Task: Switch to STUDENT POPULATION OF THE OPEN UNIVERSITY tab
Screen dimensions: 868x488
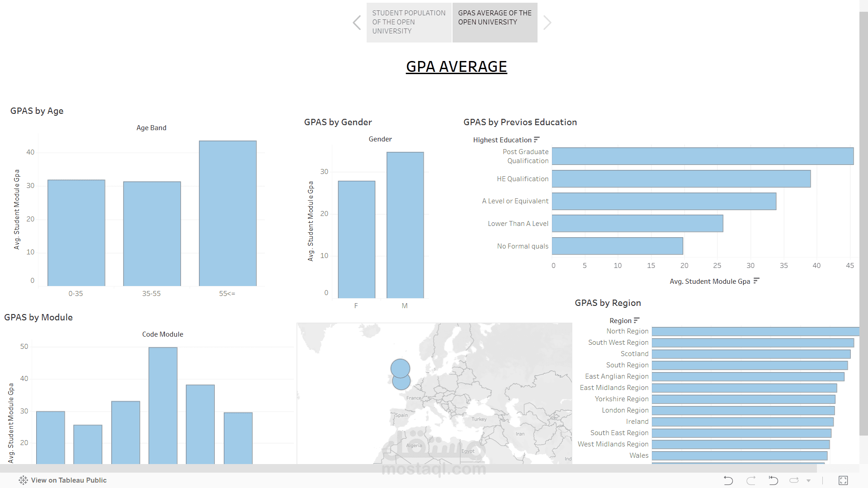Action: point(408,22)
